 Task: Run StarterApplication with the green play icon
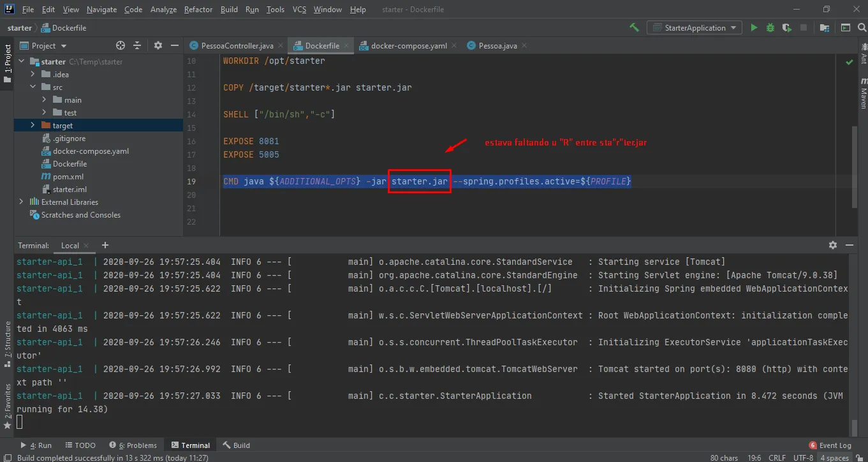(x=754, y=27)
